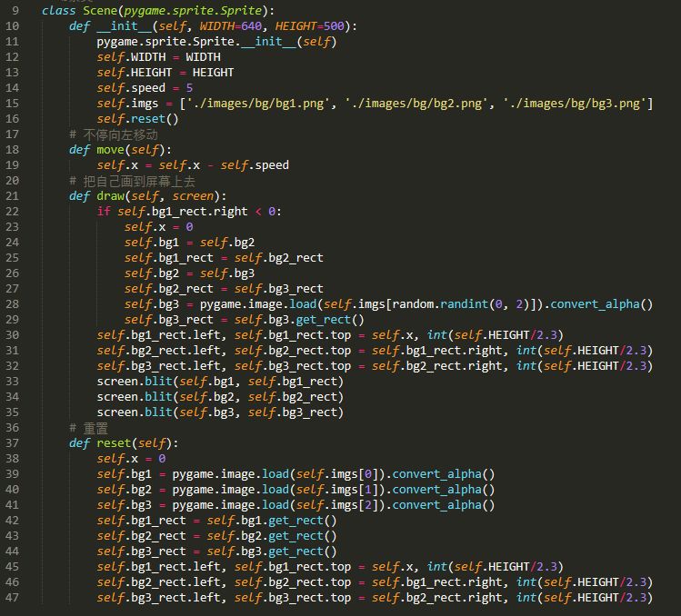Click self.WIDTH assignment on line 12
The image size is (681, 616).
[158, 57]
